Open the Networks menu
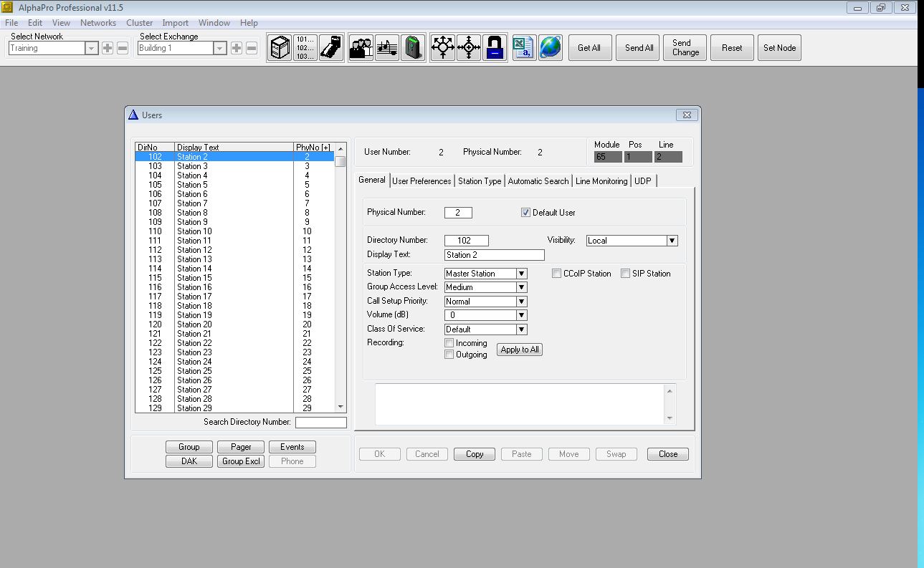The height and width of the screenshot is (568, 924). (x=98, y=23)
